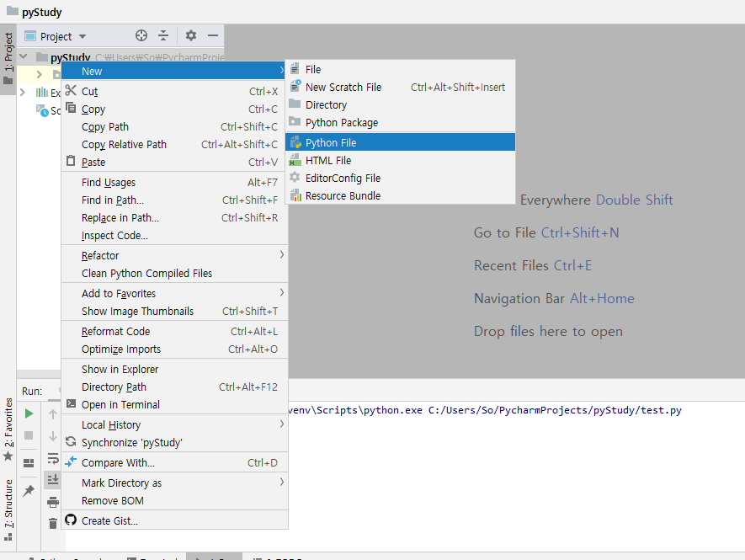The width and height of the screenshot is (745, 560).
Task: Open the Project view dropdown
Action: pyautogui.click(x=82, y=36)
